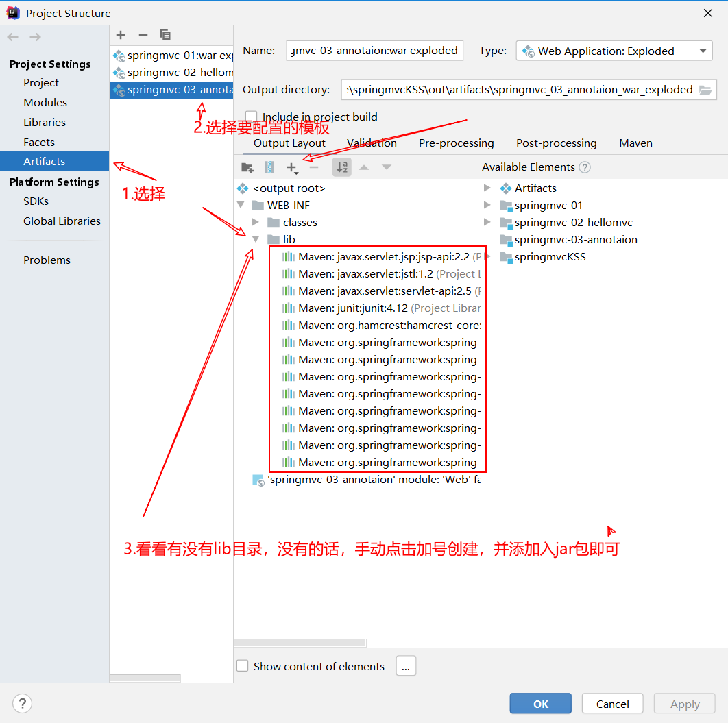Screen dimensions: 728x723
Task: Click the Cancel button
Action: coord(612,704)
